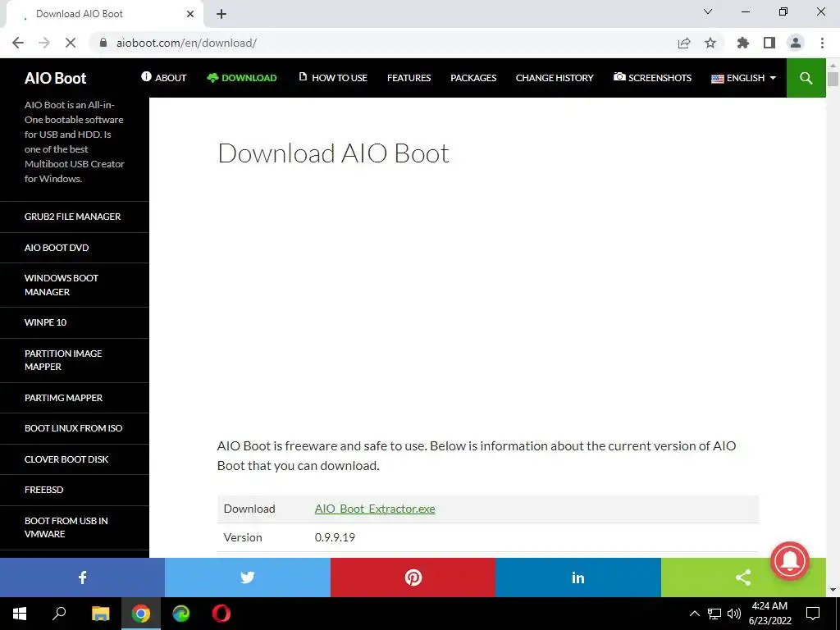This screenshot has width=840, height=630.
Task: Download AIO_Boot_Extractor.exe link
Action: coord(375,509)
